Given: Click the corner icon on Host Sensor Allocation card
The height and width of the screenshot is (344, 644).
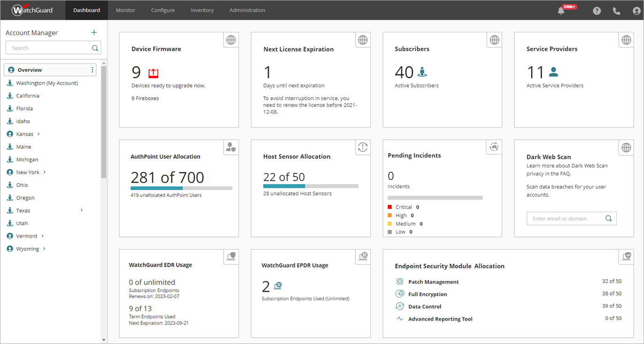Looking at the screenshot, I should tap(363, 147).
